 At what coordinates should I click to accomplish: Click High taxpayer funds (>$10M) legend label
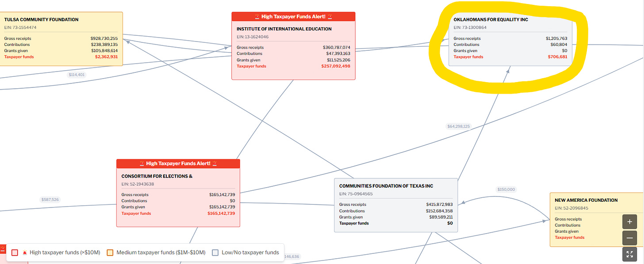(x=65, y=253)
